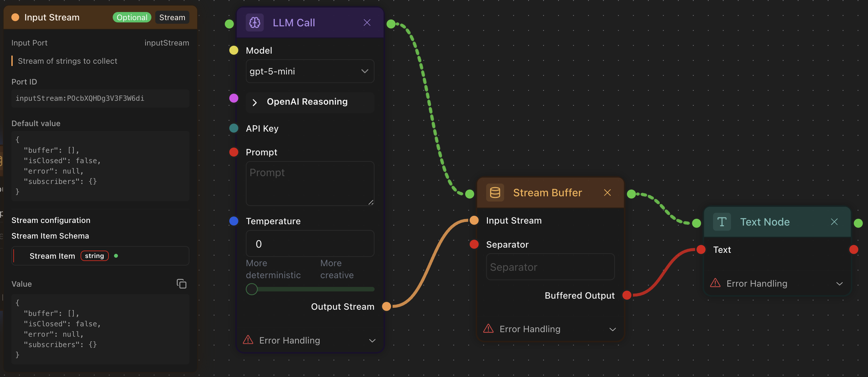
Task: Open the gpt-5-mini model dropdown
Action: point(310,71)
